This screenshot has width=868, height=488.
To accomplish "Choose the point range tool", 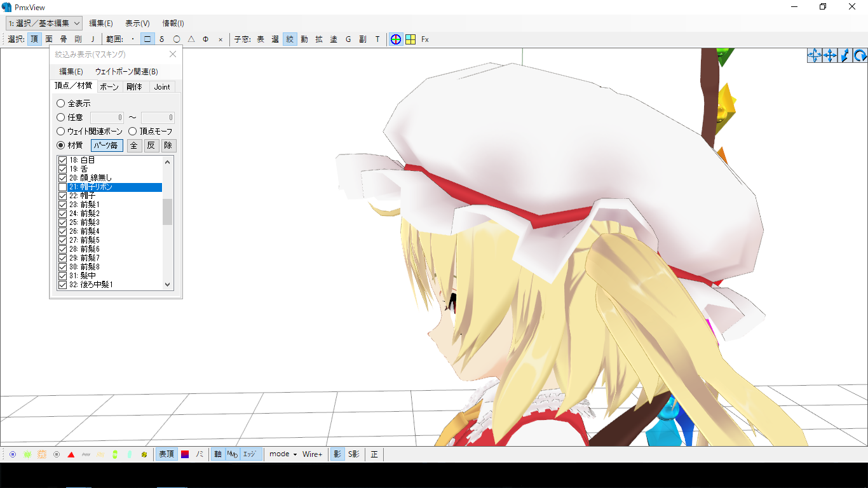I will [x=133, y=39].
